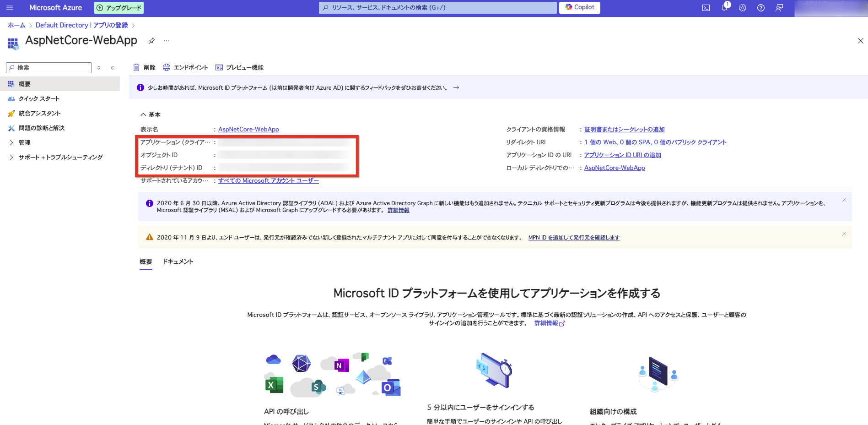This screenshot has height=425, width=868.
Task: Click the user account in header
Action: click(831, 8)
